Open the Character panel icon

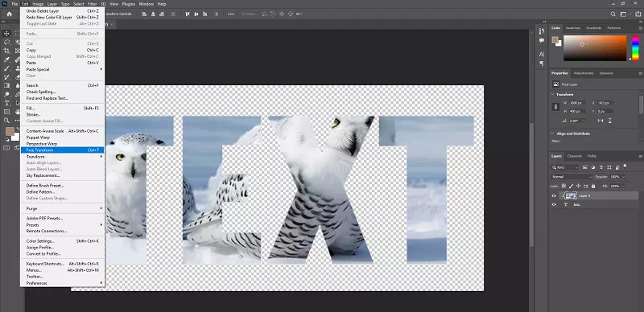click(542, 54)
